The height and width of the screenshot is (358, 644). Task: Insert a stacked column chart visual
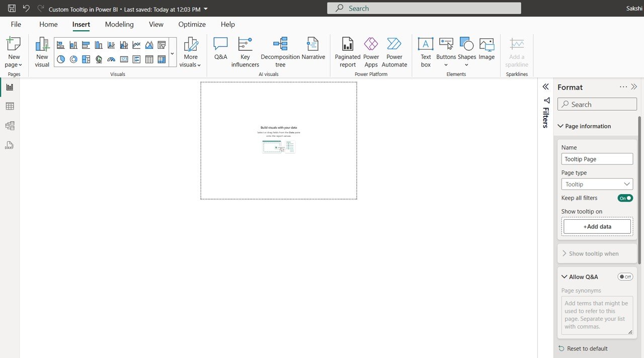tap(73, 45)
